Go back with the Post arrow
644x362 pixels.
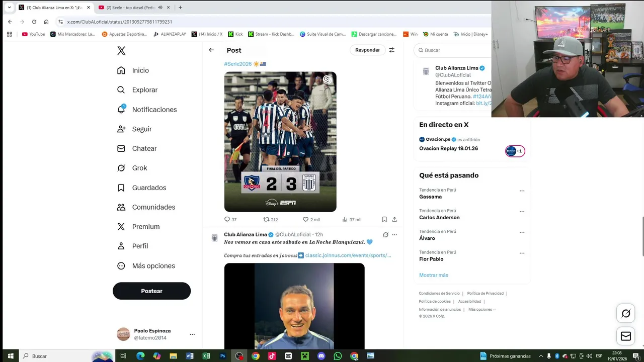(211, 50)
